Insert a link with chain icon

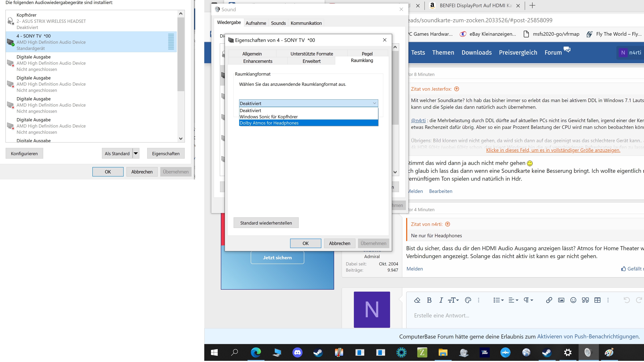pyautogui.click(x=549, y=300)
